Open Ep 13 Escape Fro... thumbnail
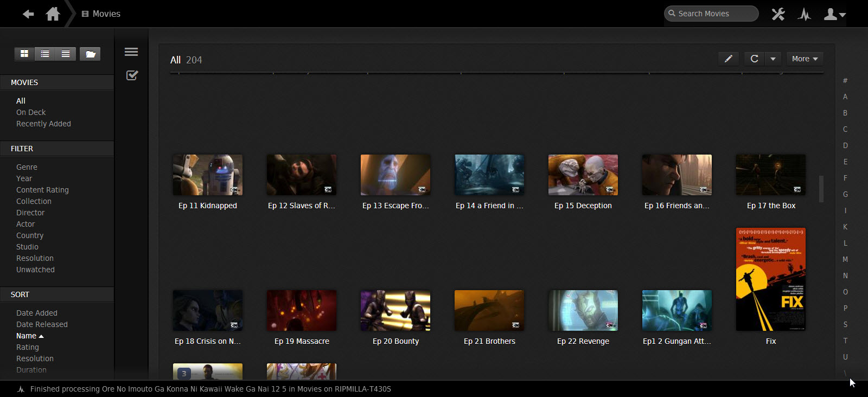The height and width of the screenshot is (397, 868). (395, 175)
